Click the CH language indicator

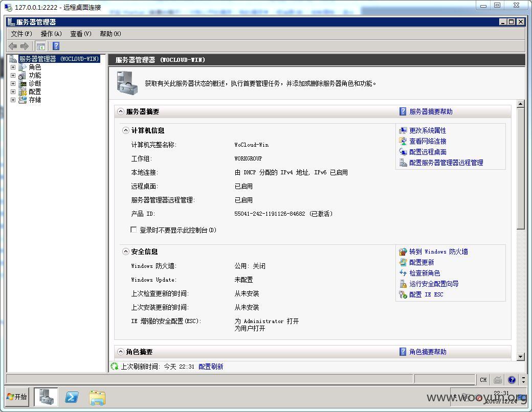click(x=483, y=380)
